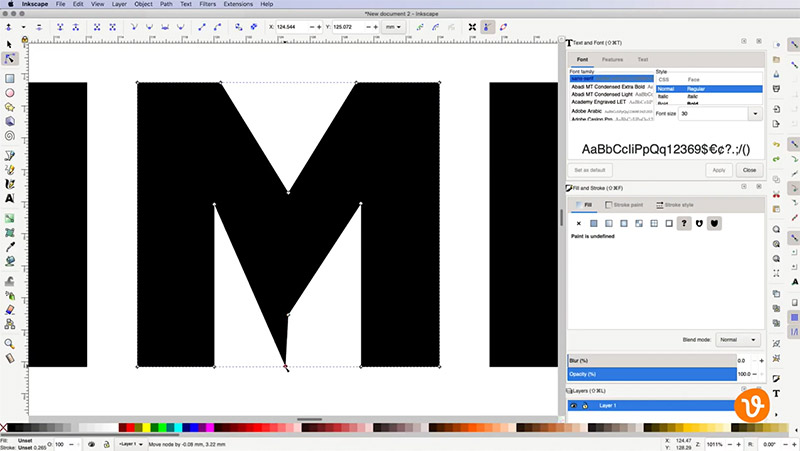Click the Redo icon in commands bar
800x451 pixels.
click(x=776, y=159)
